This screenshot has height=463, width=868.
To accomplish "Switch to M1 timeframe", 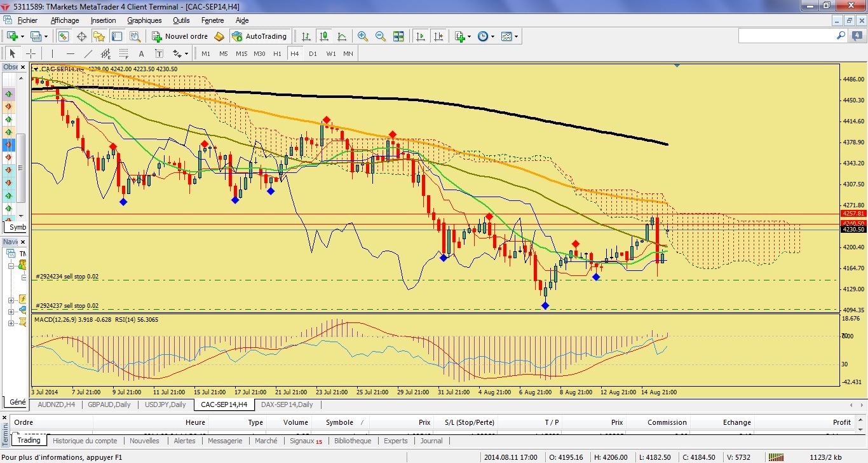I will click(x=206, y=53).
